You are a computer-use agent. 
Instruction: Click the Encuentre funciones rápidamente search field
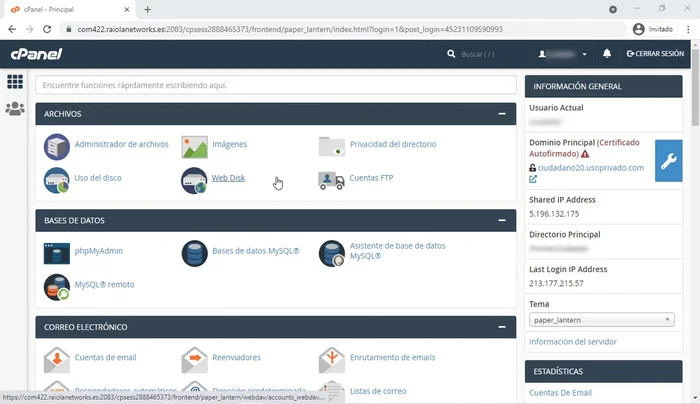click(x=276, y=85)
